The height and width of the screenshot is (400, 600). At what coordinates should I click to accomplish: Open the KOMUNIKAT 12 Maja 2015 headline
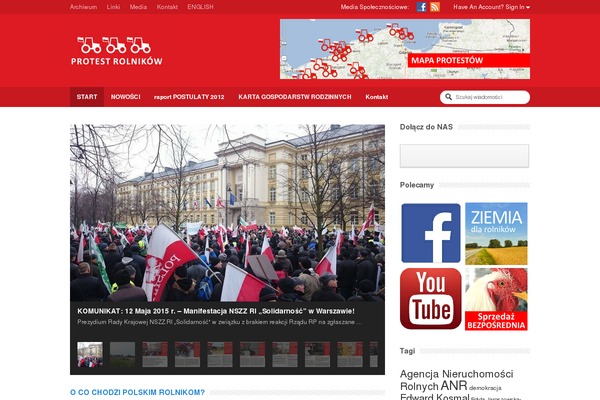tap(216, 311)
